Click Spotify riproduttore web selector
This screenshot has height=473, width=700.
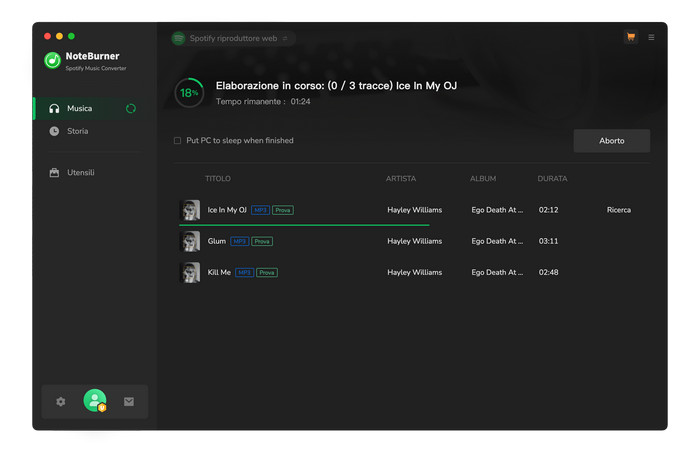(233, 38)
